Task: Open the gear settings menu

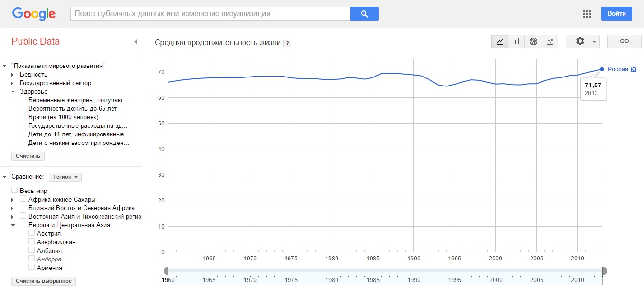Action: pos(583,41)
